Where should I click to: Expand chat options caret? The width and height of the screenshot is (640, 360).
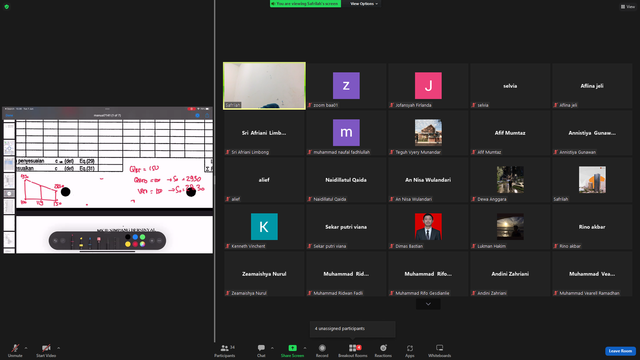pyautogui.click(x=272, y=348)
